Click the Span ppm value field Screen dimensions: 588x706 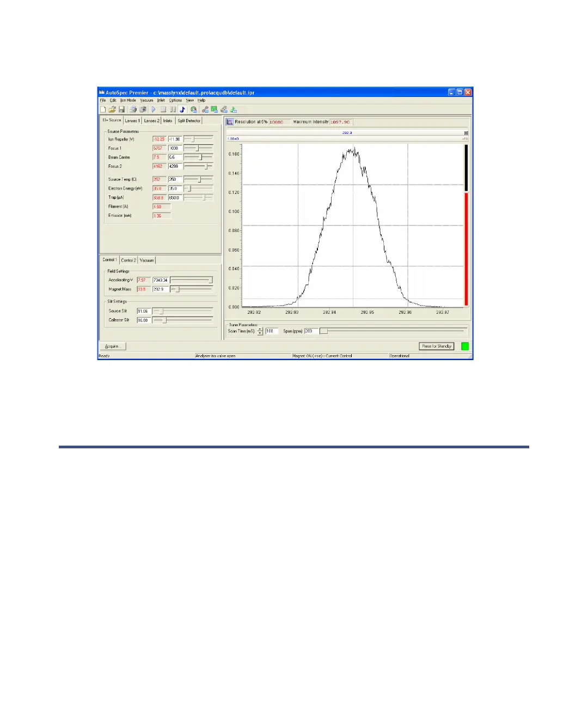click(x=311, y=331)
